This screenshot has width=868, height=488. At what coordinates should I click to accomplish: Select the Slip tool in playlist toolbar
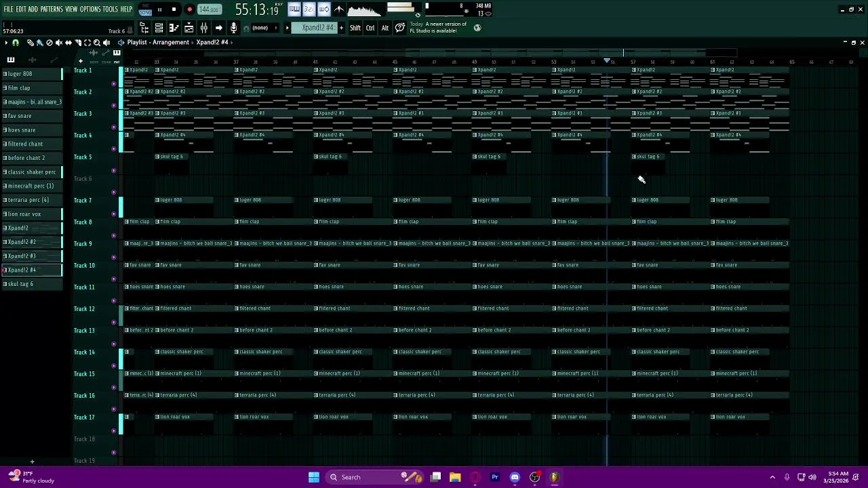(x=68, y=43)
